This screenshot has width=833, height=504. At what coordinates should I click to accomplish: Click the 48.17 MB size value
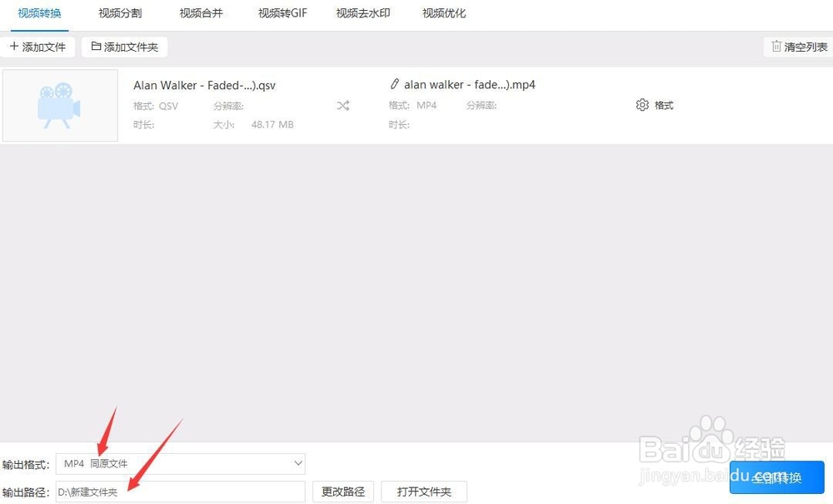click(272, 125)
